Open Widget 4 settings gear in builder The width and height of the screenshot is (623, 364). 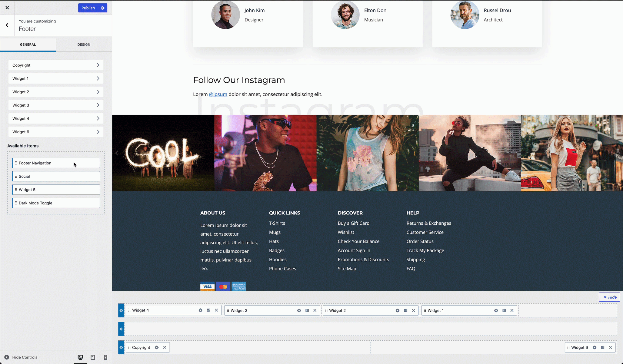click(x=200, y=310)
